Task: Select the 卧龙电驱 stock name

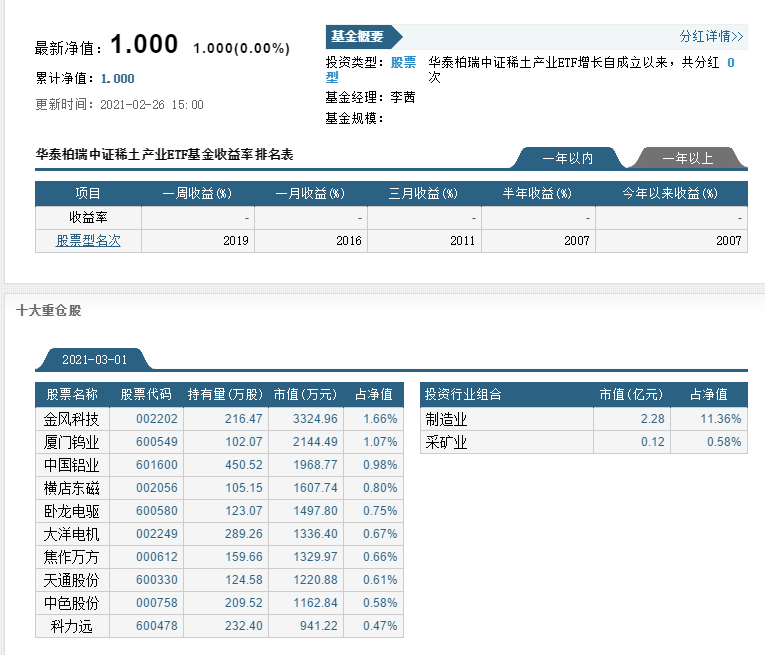Action: point(71,511)
